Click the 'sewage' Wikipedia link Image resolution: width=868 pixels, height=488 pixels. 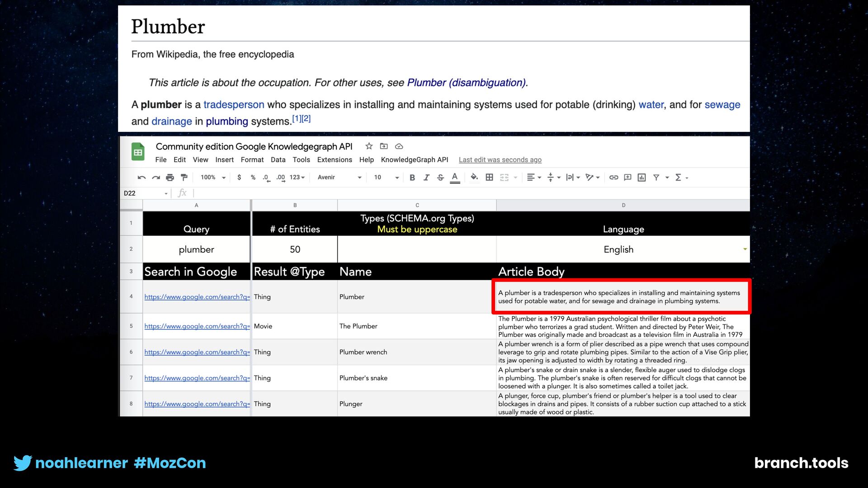coord(722,105)
